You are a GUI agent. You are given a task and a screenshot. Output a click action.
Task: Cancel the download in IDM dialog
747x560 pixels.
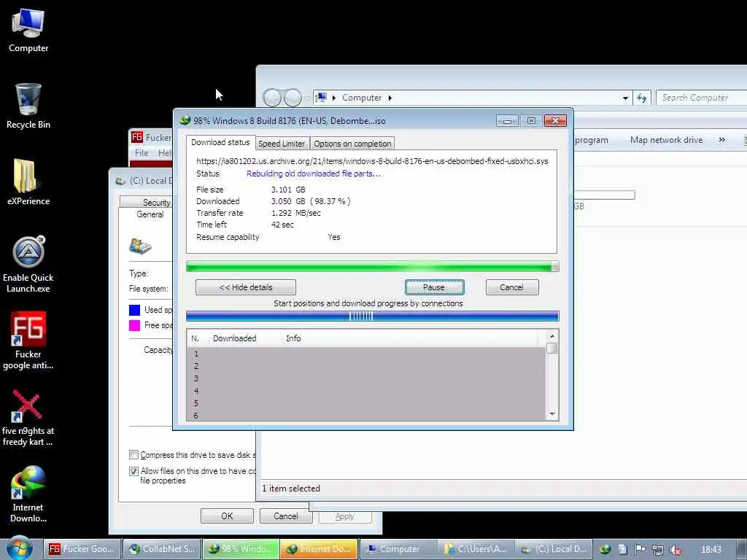click(x=512, y=287)
